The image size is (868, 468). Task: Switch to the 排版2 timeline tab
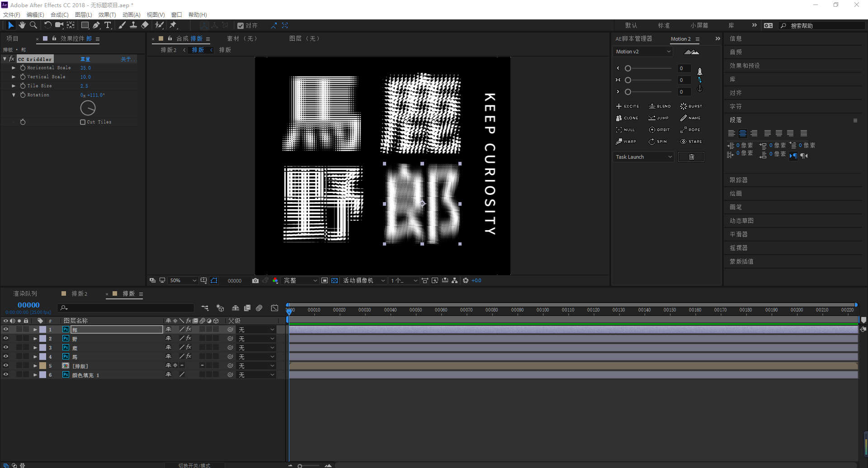click(x=79, y=294)
